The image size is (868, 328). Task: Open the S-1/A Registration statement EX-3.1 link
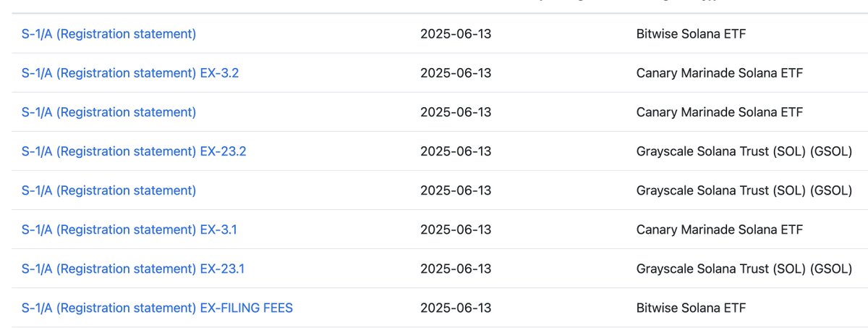pyautogui.click(x=129, y=230)
